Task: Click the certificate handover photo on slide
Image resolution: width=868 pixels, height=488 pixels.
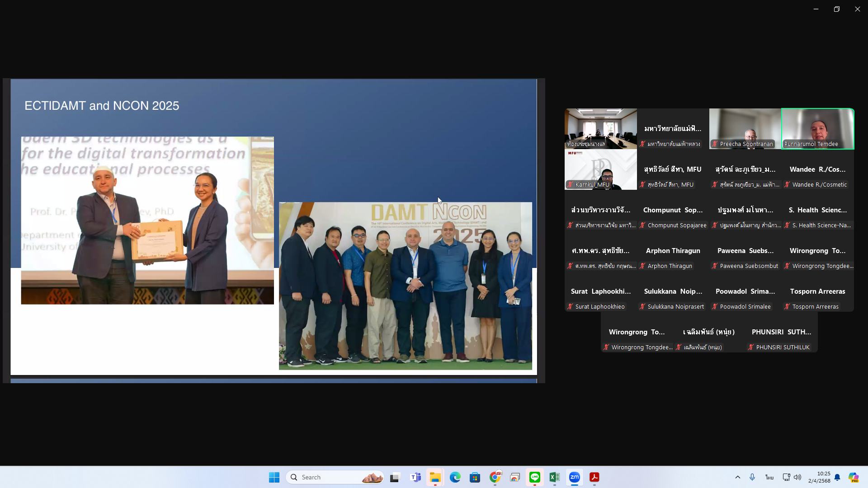Action: point(147,221)
